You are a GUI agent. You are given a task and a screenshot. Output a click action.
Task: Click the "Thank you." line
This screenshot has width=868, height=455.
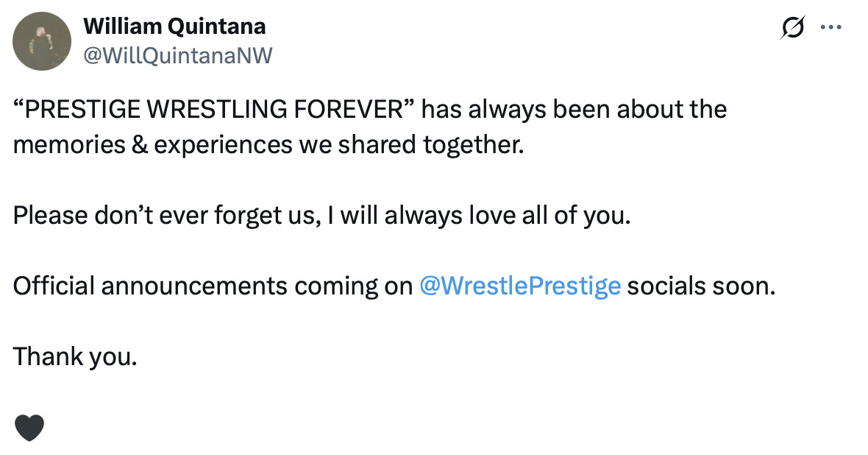[75, 356]
